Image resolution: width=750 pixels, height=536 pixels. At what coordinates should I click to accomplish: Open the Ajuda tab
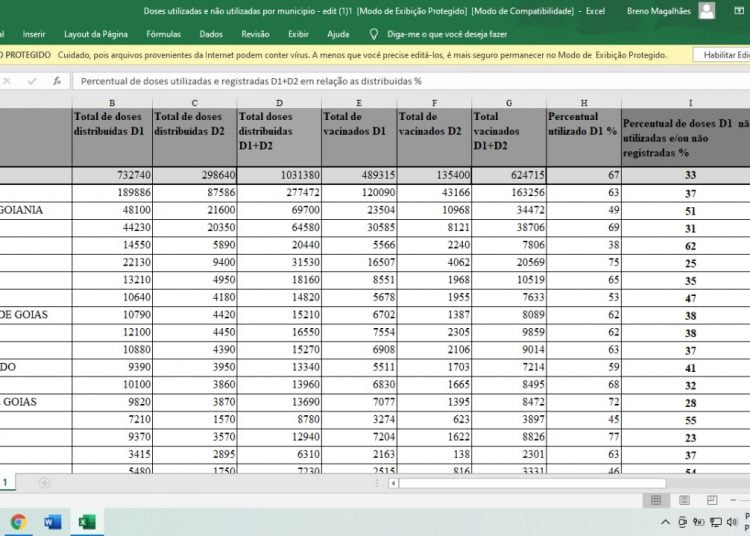[x=338, y=34]
